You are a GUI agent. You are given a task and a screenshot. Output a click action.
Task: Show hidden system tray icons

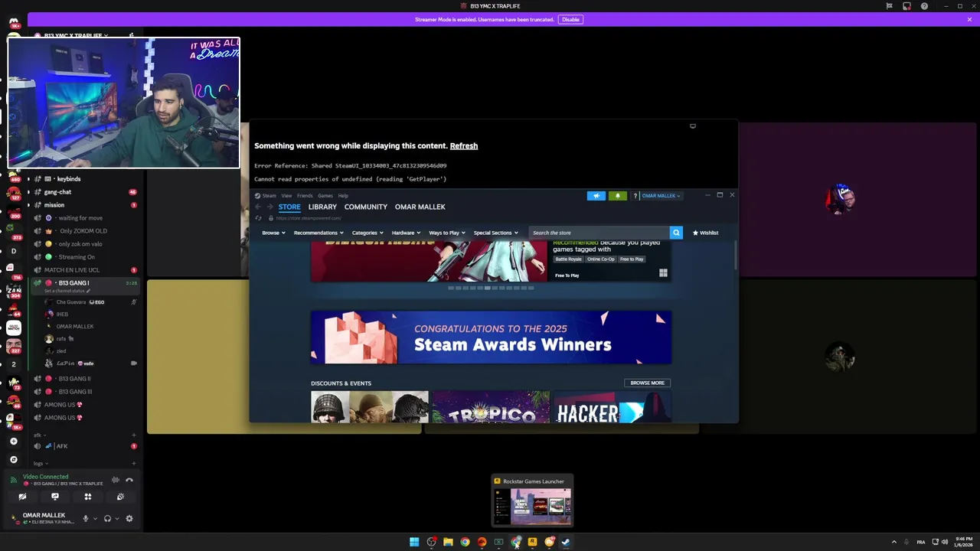(893, 542)
